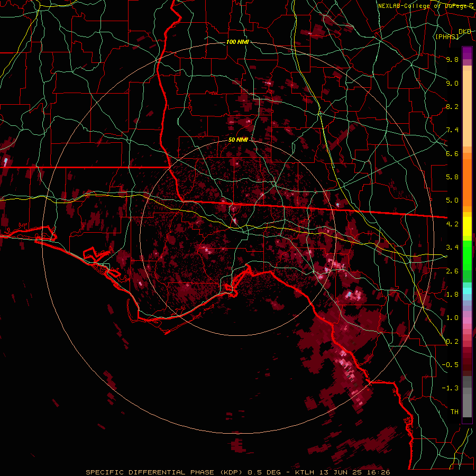Select the yellow color bar segment

pos(467,226)
